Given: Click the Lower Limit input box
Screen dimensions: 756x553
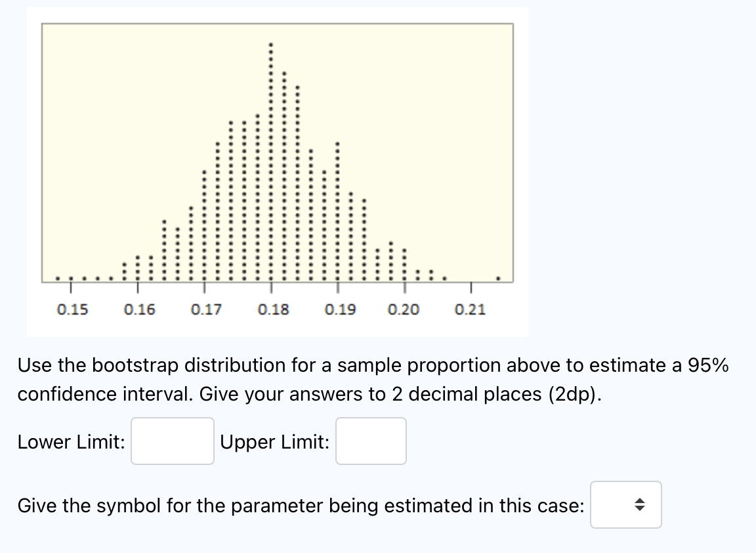Looking at the screenshot, I should [173, 441].
